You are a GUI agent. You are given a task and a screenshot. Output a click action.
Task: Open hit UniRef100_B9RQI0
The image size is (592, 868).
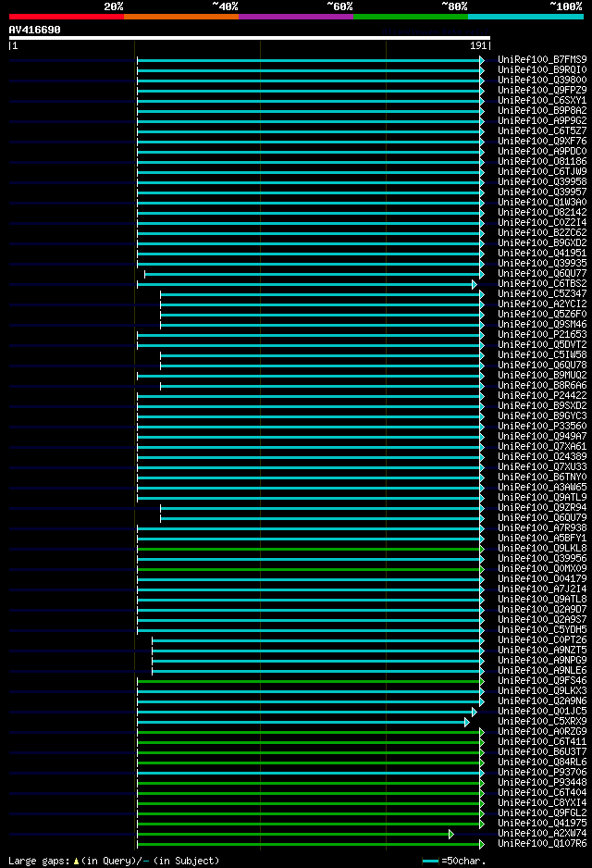point(542,69)
